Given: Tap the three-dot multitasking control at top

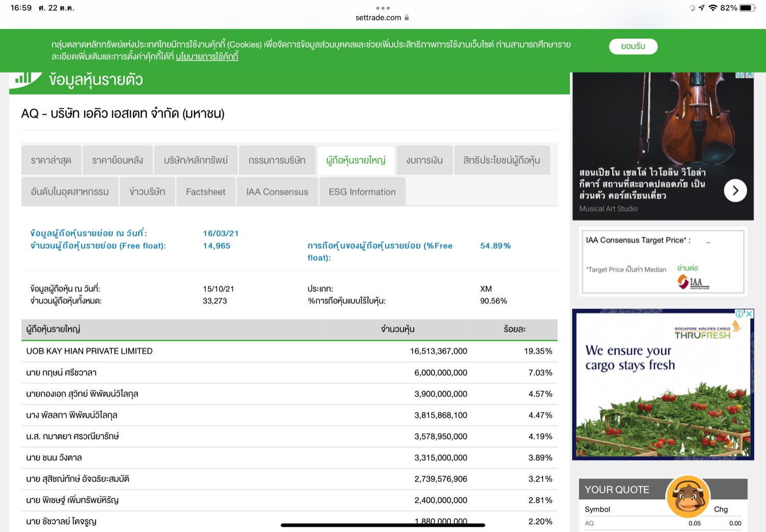Looking at the screenshot, I should pyautogui.click(x=382, y=8).
